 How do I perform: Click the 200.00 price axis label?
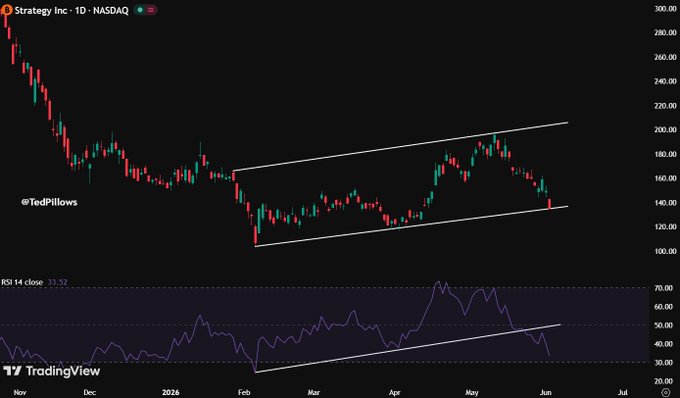[x=665, y=130]
